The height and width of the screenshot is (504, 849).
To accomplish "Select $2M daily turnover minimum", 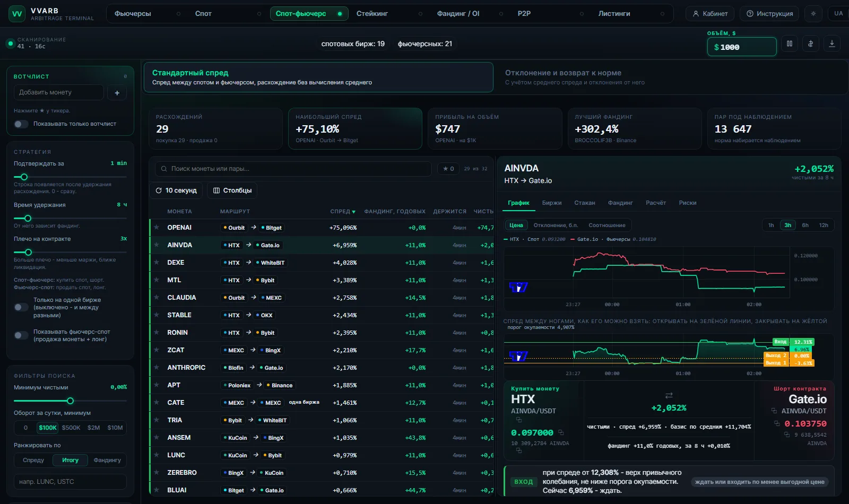I will tap(94, 428).
